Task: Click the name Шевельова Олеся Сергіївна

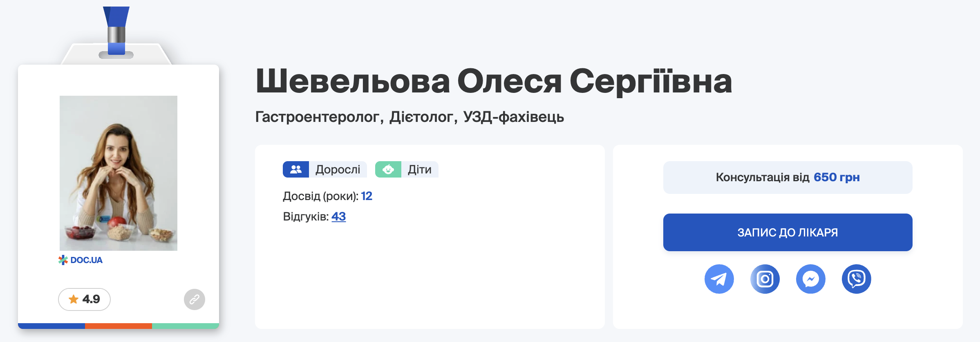Action: 493,81
